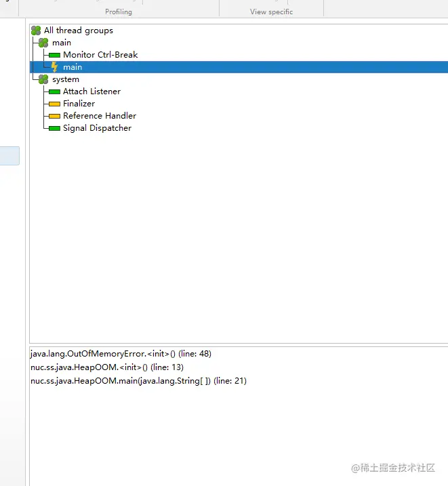Select the Attach Listener thread
The image size is (448, 486).
pyautogui.click(x=91, y=92)
